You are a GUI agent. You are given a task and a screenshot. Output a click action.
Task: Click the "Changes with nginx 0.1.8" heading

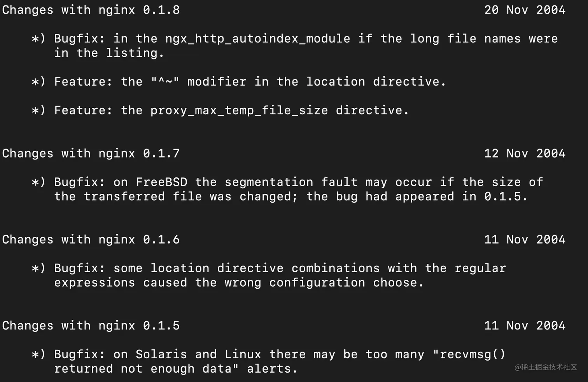[91, 10]
